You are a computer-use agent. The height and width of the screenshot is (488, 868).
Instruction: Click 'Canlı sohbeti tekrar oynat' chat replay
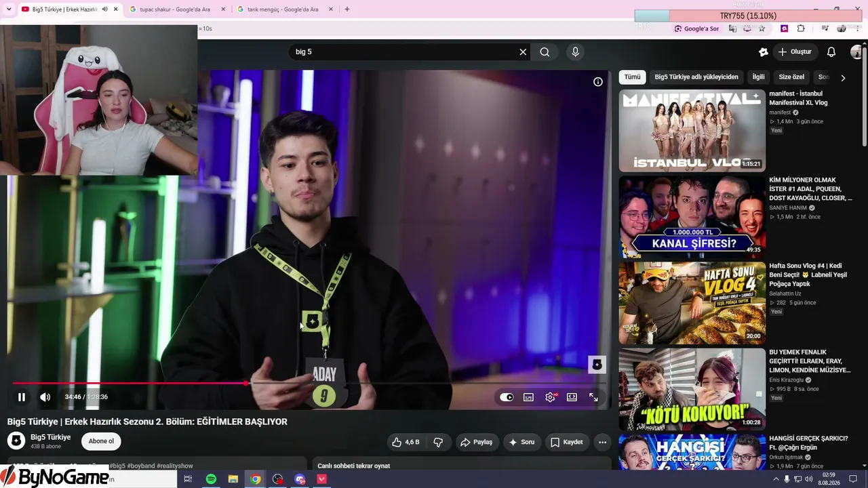(x=353, y=466)
